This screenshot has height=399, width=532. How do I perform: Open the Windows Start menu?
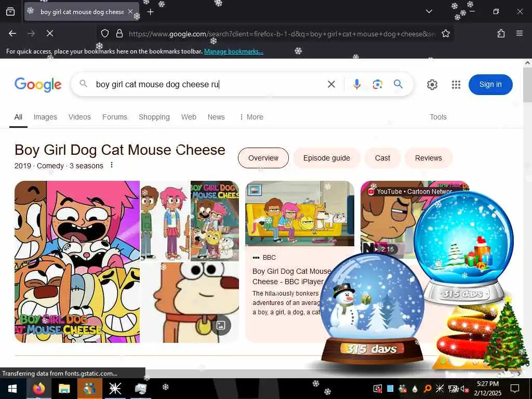click(x=13, y=389)
